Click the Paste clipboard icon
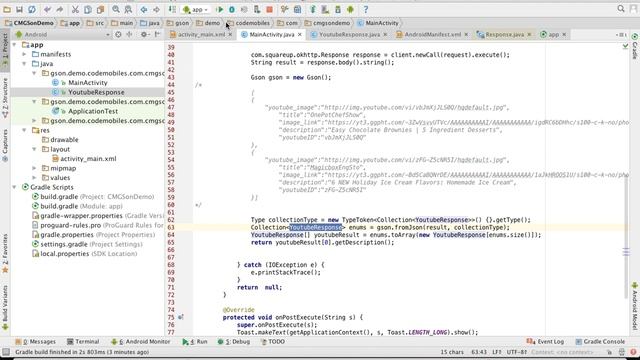 pos(100,9)
